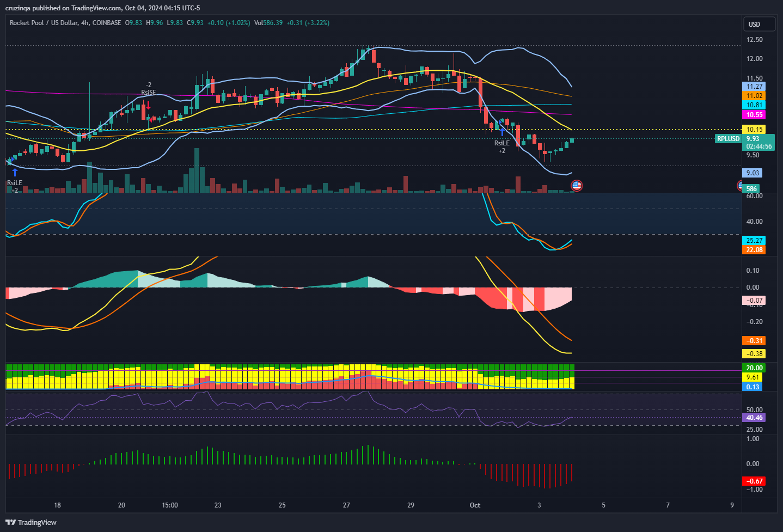Click the red RsiSE -2 sell arrow marker
This screenshot has width=783, height=532.
pyautogui.click(x=148, y=106)
